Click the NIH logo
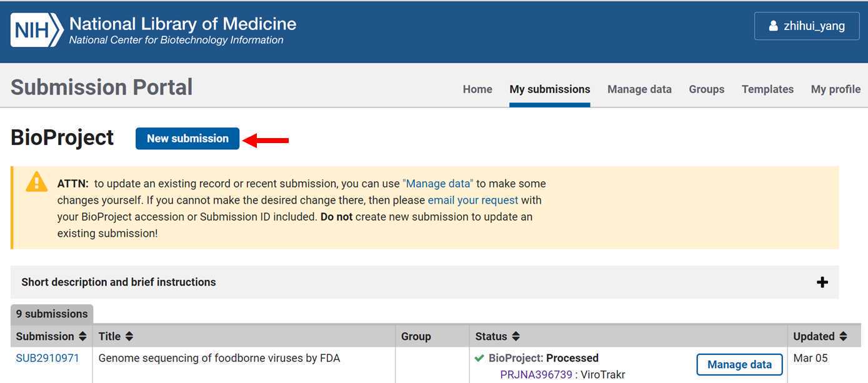The image size is (868, 383). (37, 30)
